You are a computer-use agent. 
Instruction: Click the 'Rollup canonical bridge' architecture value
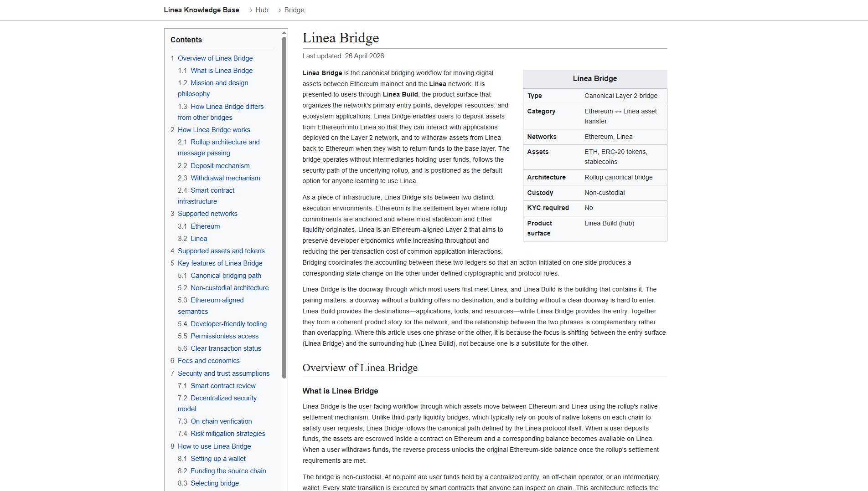coord(619,177)
